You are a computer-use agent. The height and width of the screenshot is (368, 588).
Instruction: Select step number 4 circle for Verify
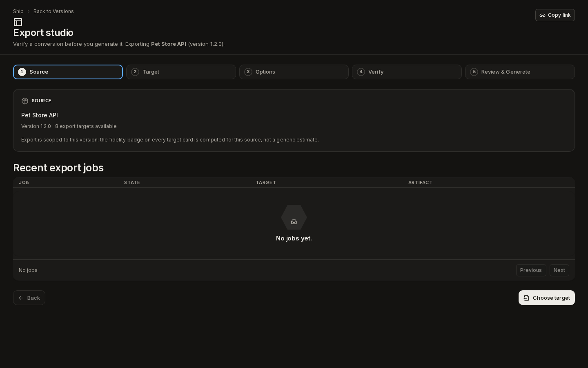(361, 72)
